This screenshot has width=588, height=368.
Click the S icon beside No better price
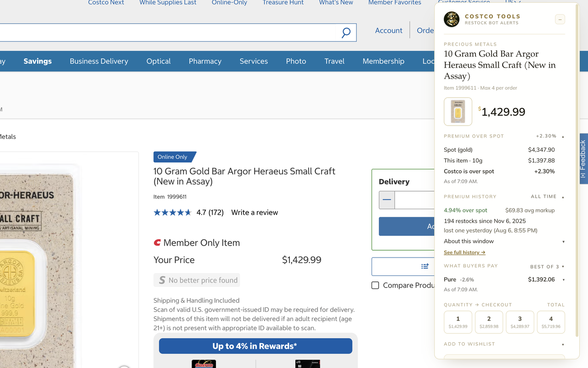[x=162, y=280]
